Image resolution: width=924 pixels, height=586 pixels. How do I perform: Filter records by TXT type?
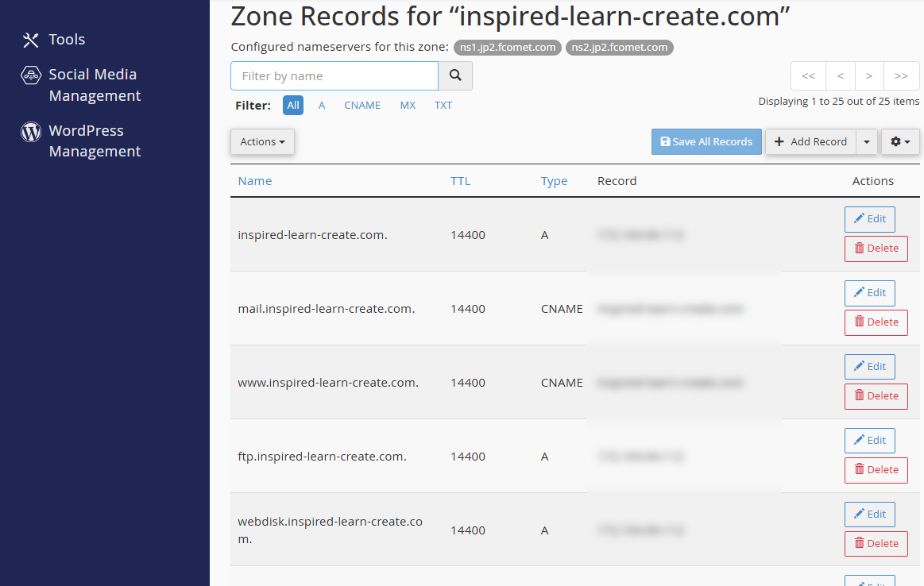[443, 106]
